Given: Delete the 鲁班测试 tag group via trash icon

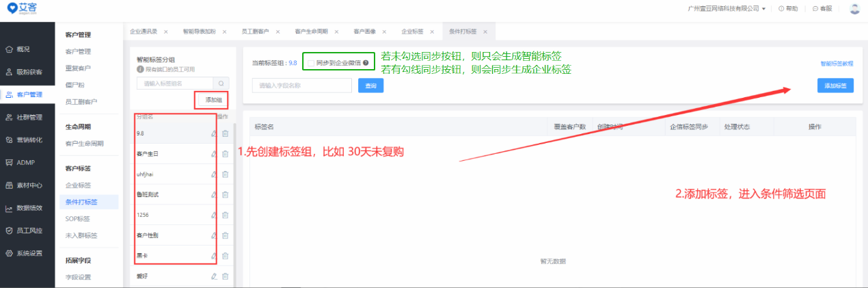Looking at the screenshot, I should pos(225,194).
